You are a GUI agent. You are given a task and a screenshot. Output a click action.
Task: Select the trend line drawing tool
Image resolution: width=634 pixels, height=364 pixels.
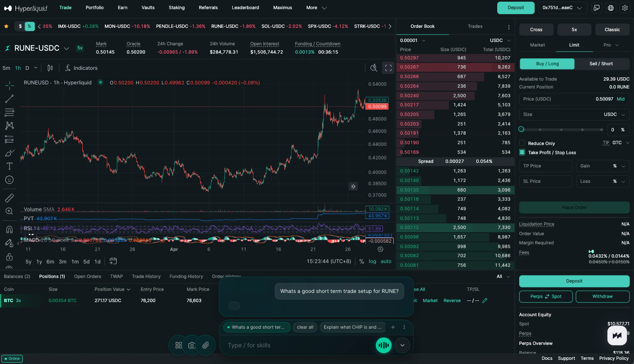10,99
